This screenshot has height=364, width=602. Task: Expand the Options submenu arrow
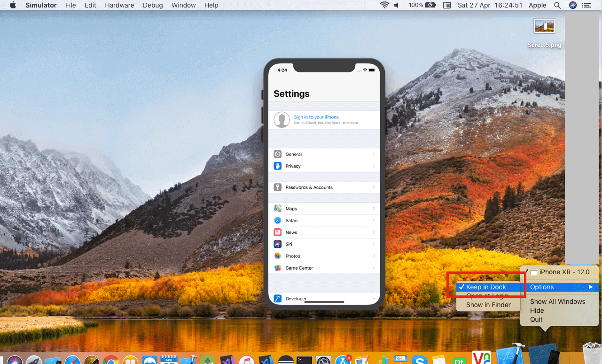click(x=591, y=287)
